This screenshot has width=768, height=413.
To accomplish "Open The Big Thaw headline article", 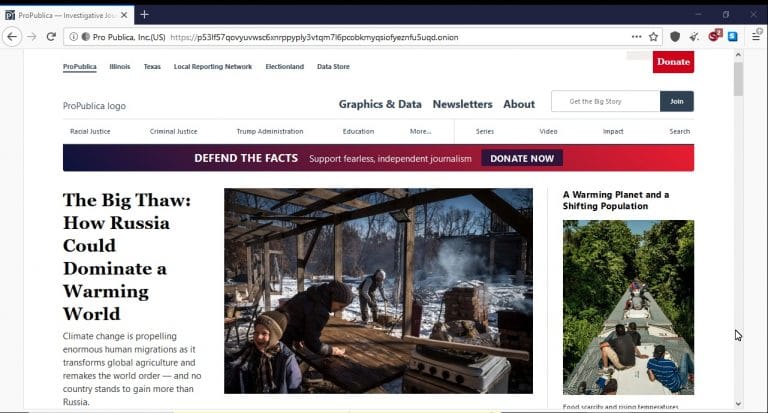I will click(x=127, y=257).
